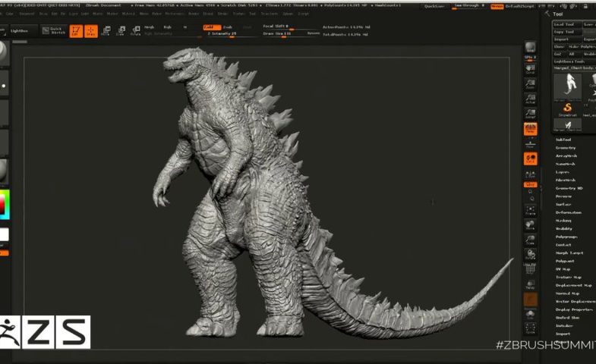Viewport: 596px width, 364px height.
Task: Click the Load Tool button
Action: [566, 24]
